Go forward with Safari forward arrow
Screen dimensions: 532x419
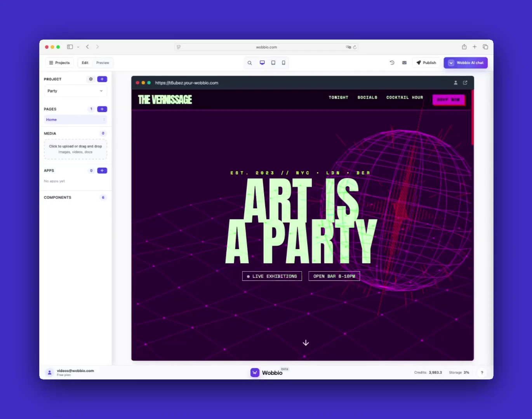pos(97,47)
